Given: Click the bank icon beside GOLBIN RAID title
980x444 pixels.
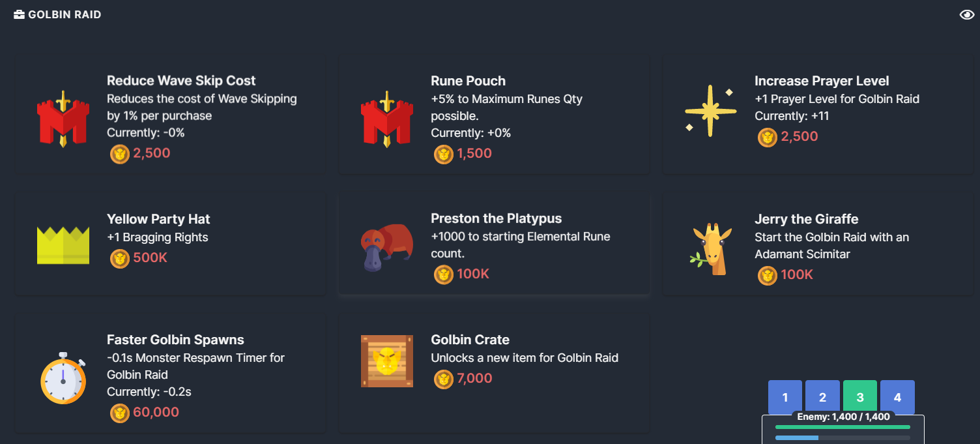Looking at the screenshot, I should pos(18,14).
